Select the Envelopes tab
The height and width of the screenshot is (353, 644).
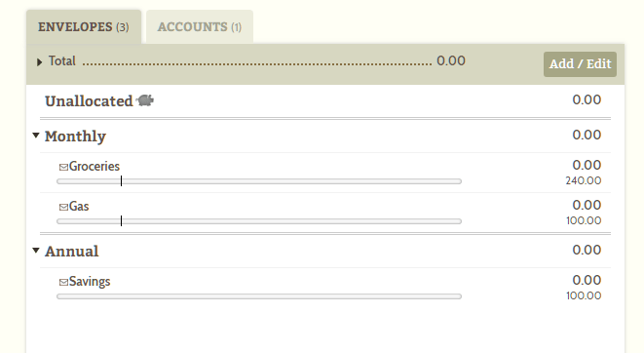click(x=84, y=26)
